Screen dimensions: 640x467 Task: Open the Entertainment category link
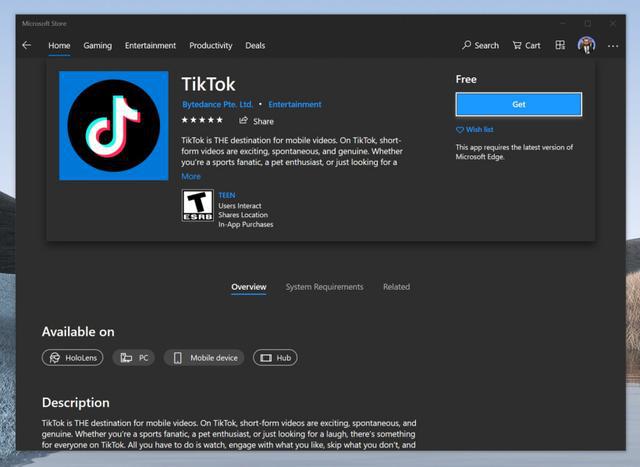tap(295, 105)
